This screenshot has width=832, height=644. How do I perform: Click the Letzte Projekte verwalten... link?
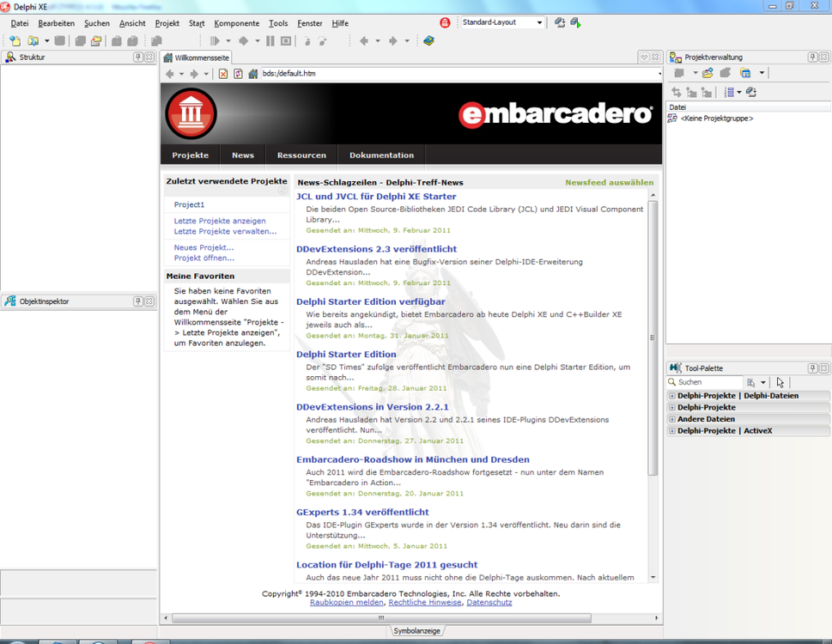tap(225, 231)
